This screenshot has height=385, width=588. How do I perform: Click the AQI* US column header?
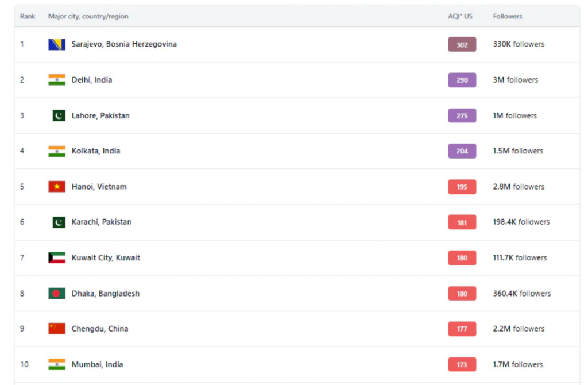460,17
